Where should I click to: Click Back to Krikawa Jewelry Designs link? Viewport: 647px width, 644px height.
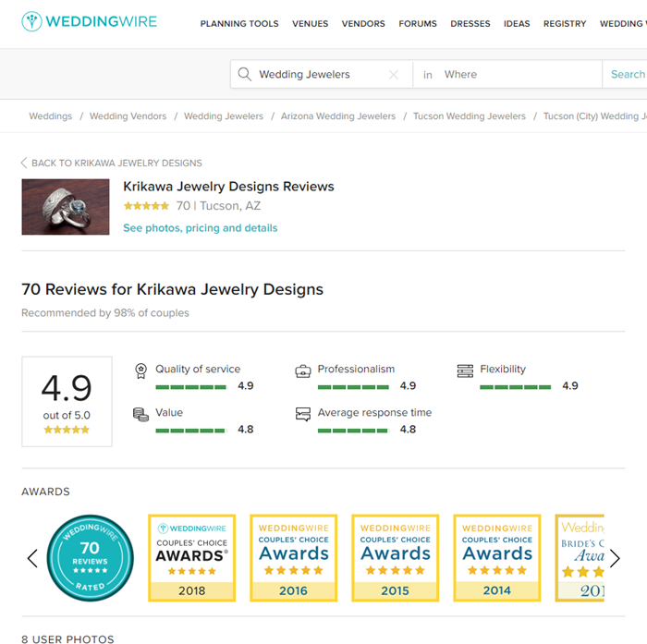coord(116,163)
